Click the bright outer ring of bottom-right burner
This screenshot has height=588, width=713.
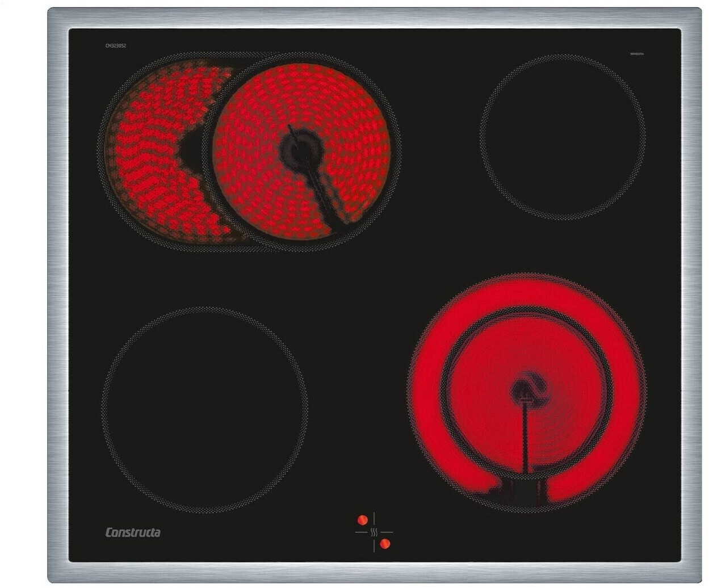tap(624, 392)
